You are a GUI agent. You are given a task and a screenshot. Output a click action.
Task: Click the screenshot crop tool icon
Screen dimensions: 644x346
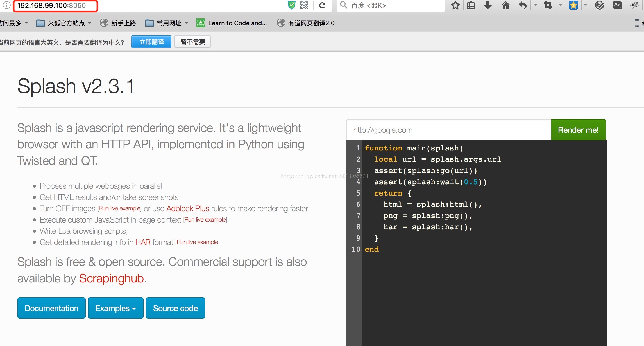click(548, 5)
